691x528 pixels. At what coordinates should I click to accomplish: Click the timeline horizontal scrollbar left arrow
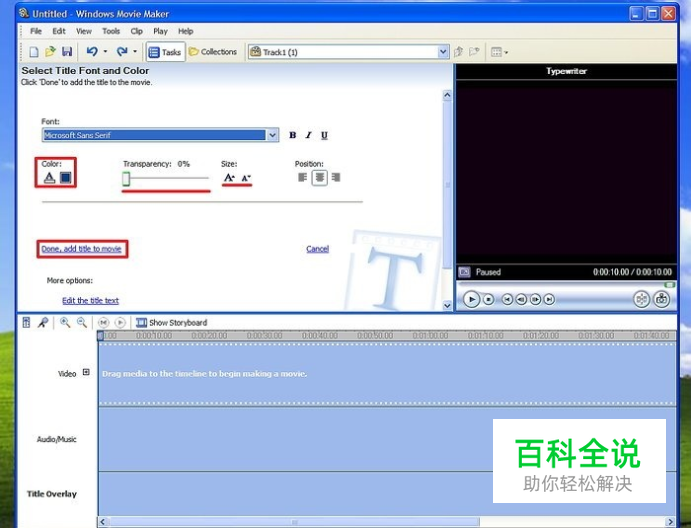click(102, 522)
